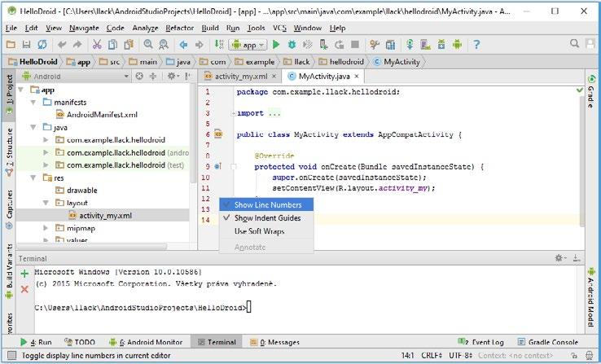The height and width of the screenshot is (364, 601).
Task: Click the Replace icon next to Find
Action: point(164,45)
